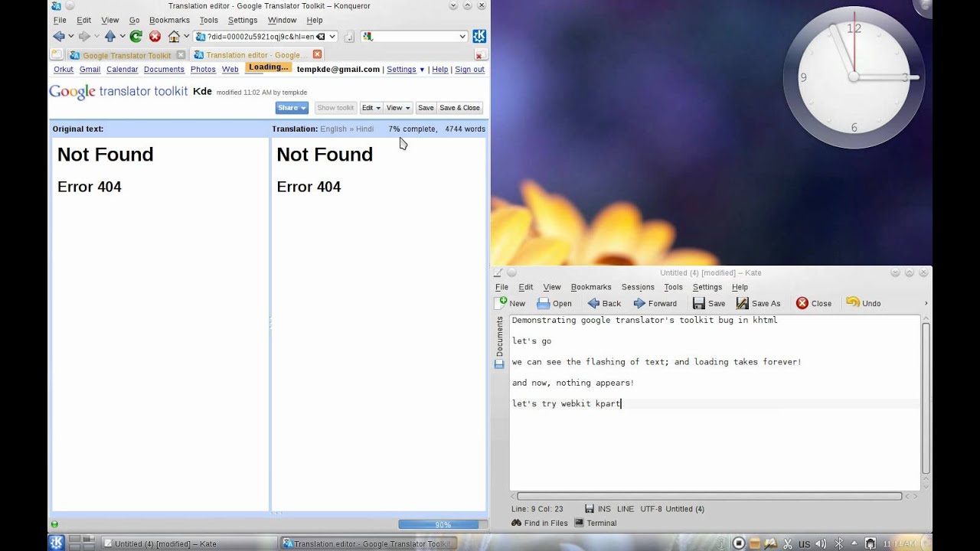
Task: Save the document in Kate toolbar
Action: pyautogui.click(x=709, y=303)
